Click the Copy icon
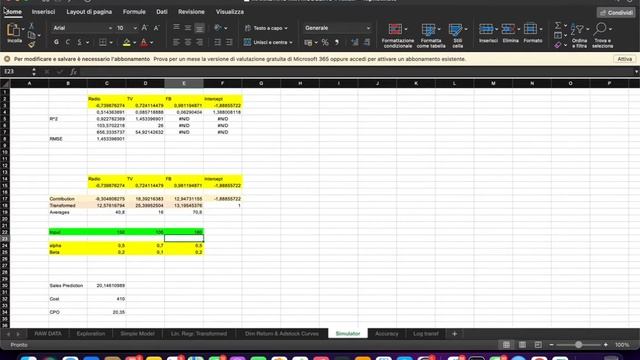The width and height of the screenshot is (640, 360). pyautogui.click(x=31, y=36)
